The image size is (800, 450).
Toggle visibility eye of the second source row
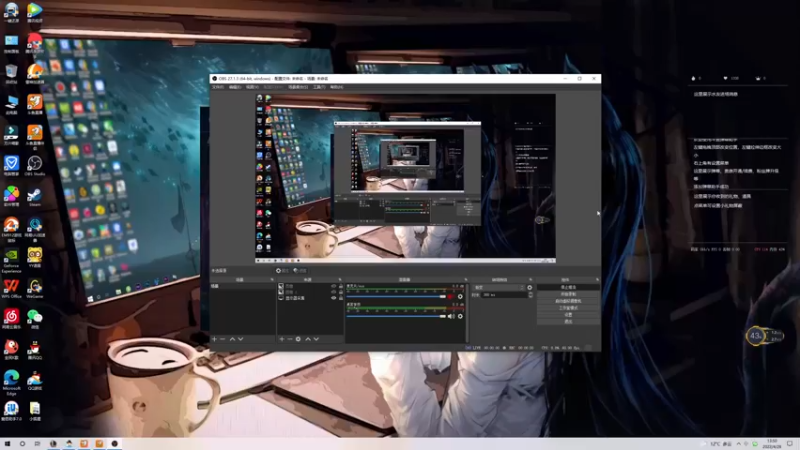coord(334,292)
